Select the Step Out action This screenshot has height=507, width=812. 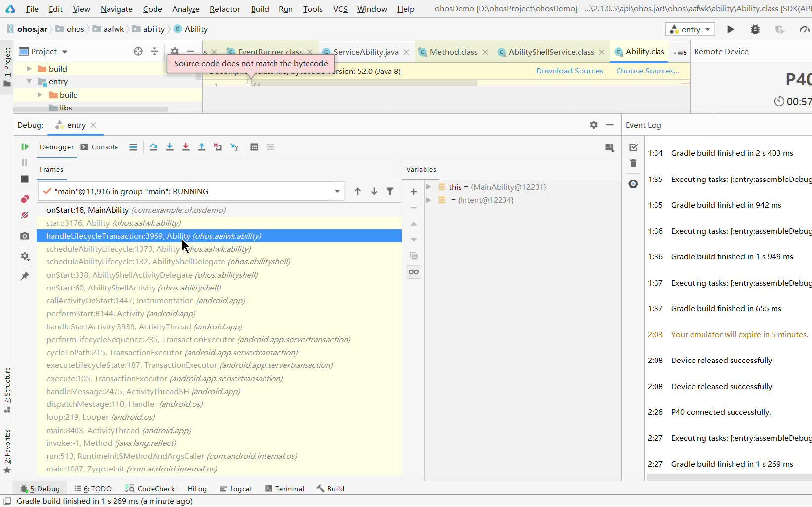(x=201, y=146)
